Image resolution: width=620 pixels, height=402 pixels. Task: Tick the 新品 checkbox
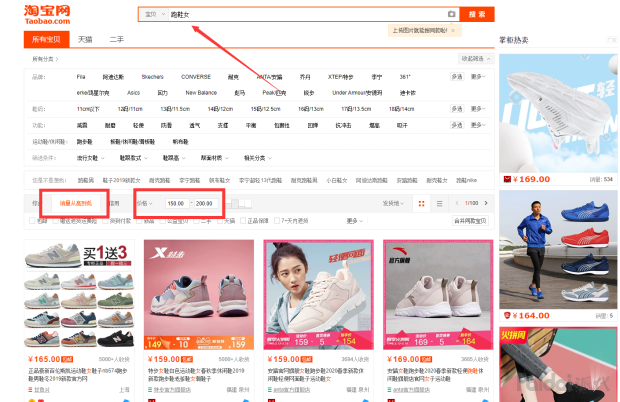point(139,221)
